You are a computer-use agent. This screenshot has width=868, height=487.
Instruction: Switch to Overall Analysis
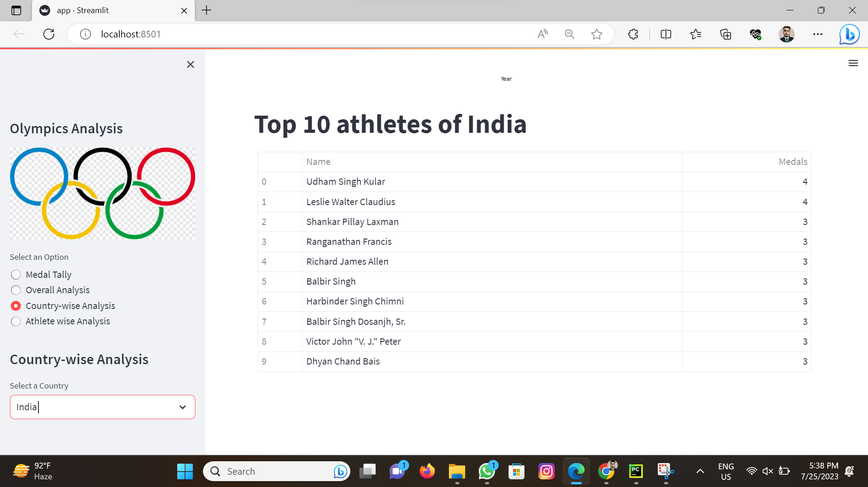pos(16,290)
